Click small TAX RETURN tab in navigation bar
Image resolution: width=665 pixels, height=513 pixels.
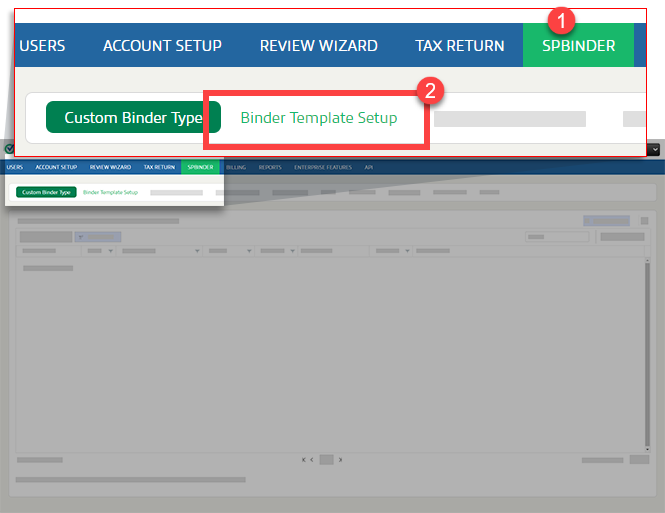pyautogui.click(x=159, y=167)
